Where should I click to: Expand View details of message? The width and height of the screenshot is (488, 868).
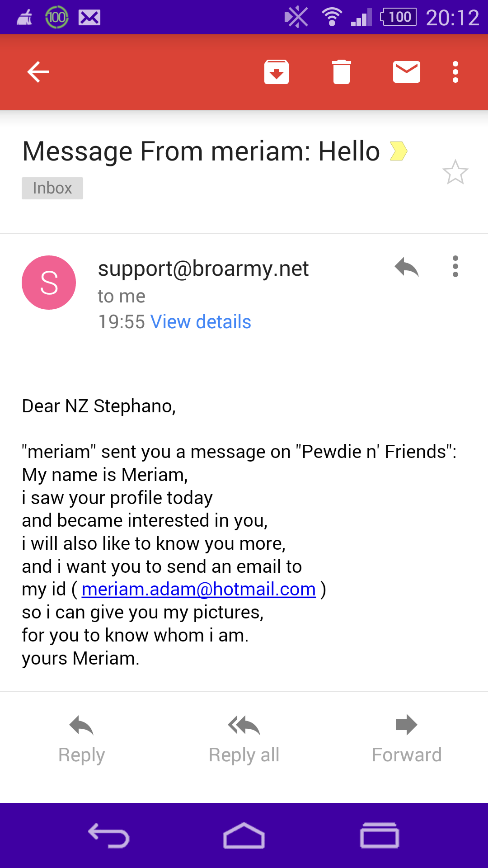point(201,322)
